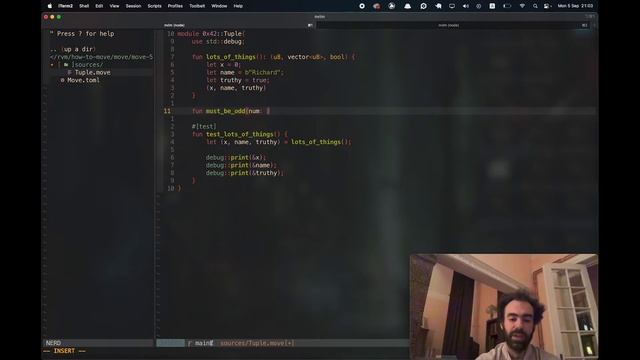Click the red menu bar app icon
This screenshot has height=360, width=640.
coord(376,6)
